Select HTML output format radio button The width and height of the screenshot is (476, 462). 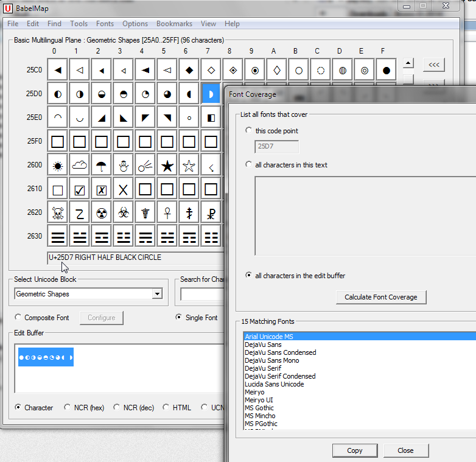[x=166, y=407]
